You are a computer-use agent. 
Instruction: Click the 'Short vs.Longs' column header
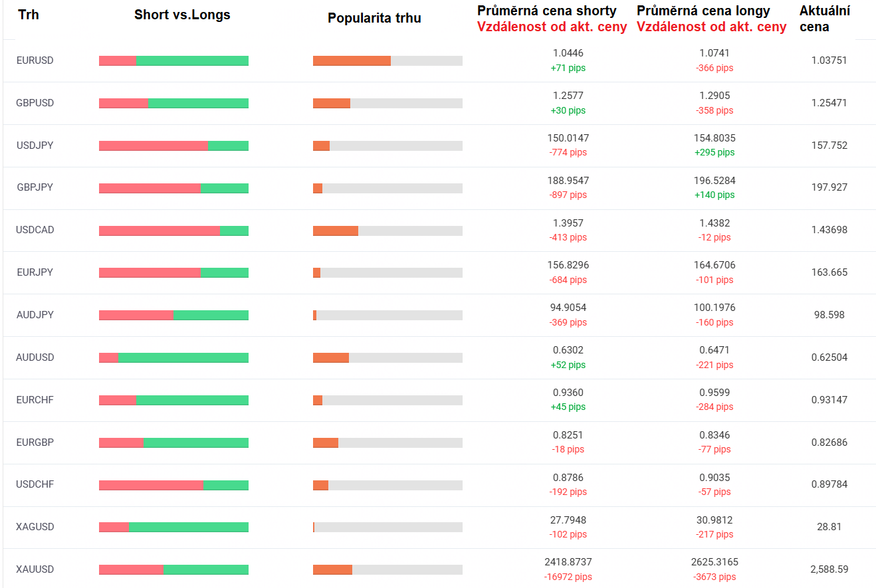click(182, 15)
